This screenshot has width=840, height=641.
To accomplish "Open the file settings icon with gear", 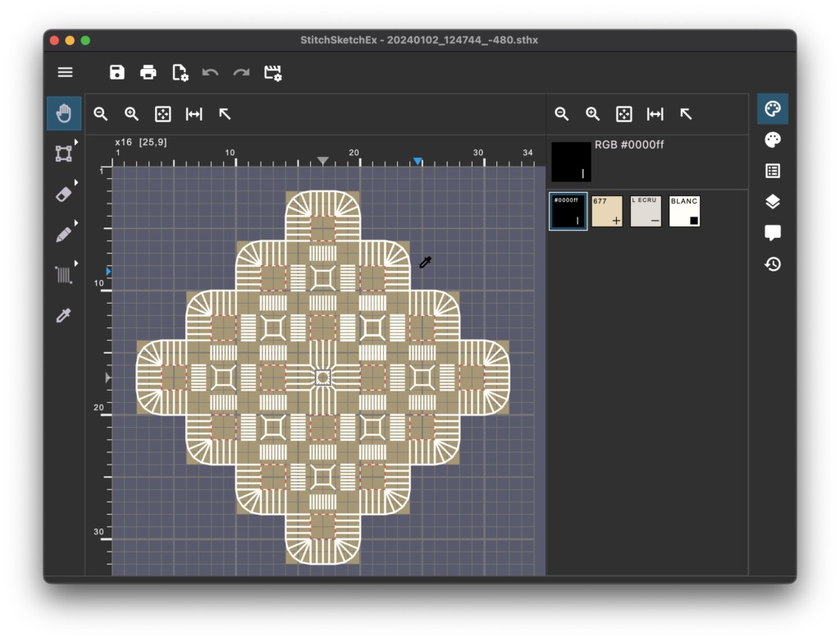I will [x=180, y=72].
